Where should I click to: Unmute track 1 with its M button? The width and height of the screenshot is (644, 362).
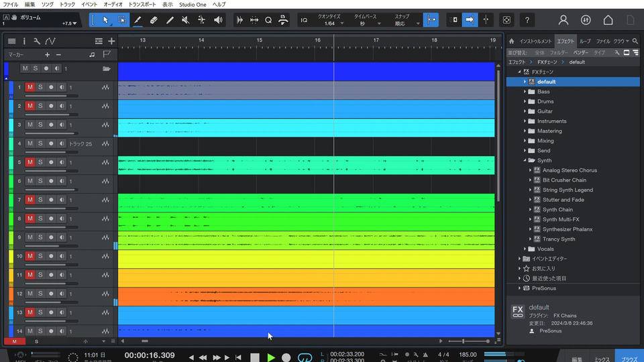tap(30, 87)
